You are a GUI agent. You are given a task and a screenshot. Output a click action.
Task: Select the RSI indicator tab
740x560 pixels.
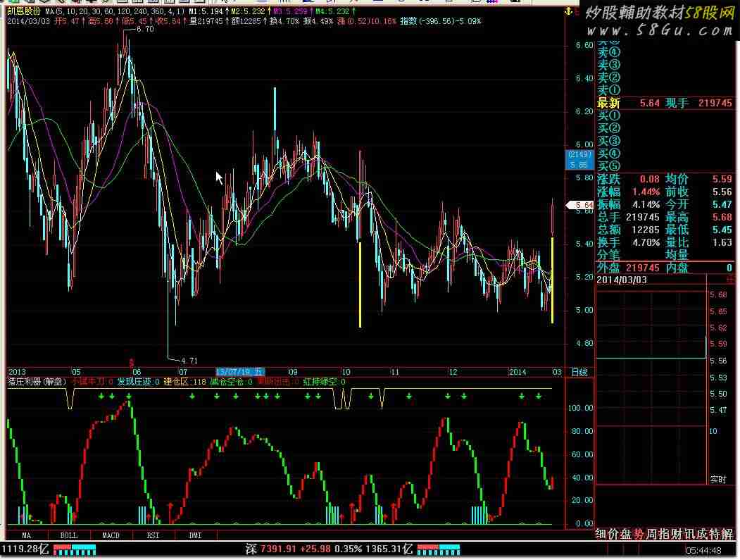(x=153, y=535)
